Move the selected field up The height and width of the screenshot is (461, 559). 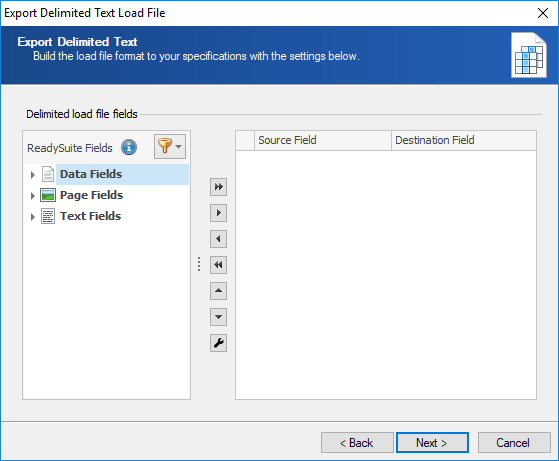click(218, 291)
